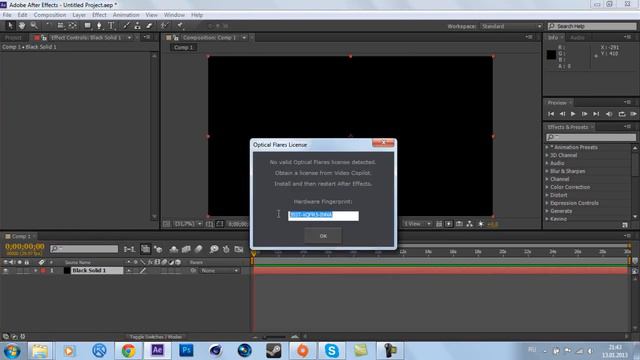Viewport: 640px width, 360px height.
Task: Close the Optical Flares License dialog
Action: point(383,142)
